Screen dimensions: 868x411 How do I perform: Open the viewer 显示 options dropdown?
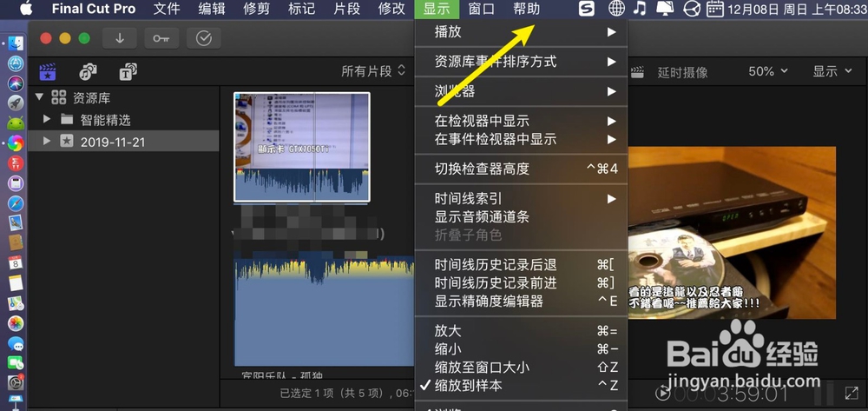832,71
